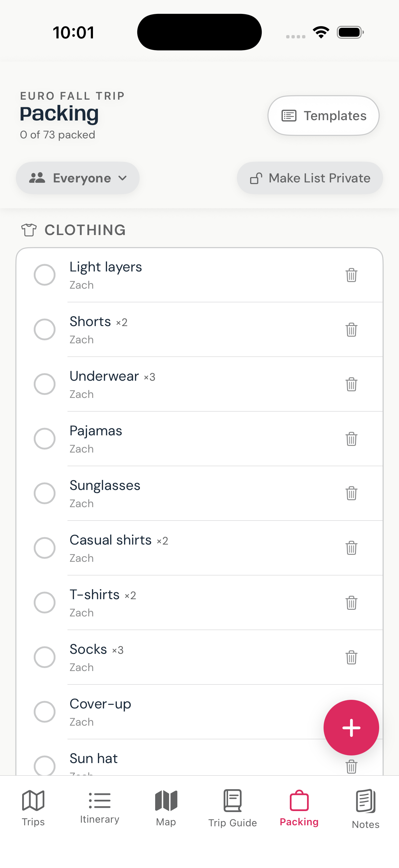Open packing Templates

point(323,116)
